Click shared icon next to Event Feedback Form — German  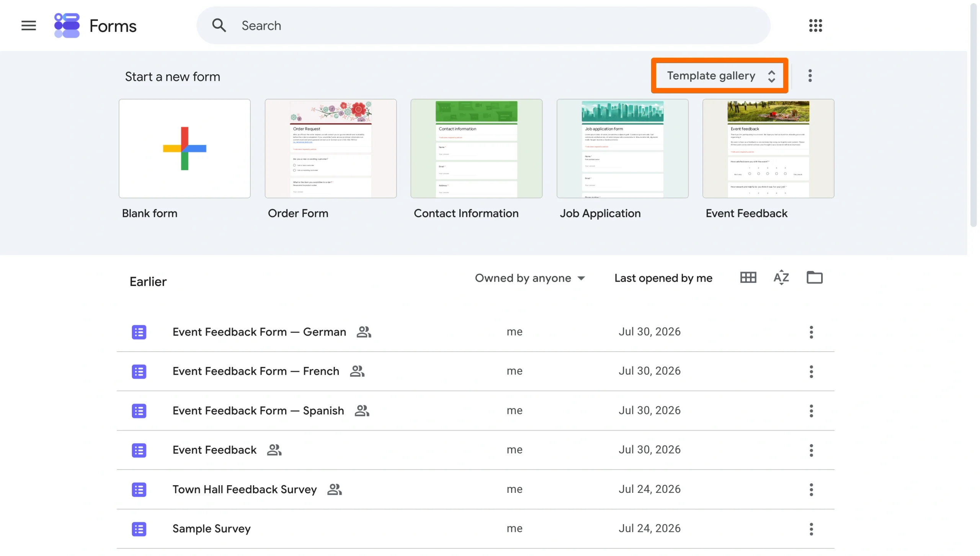point(364,332)
